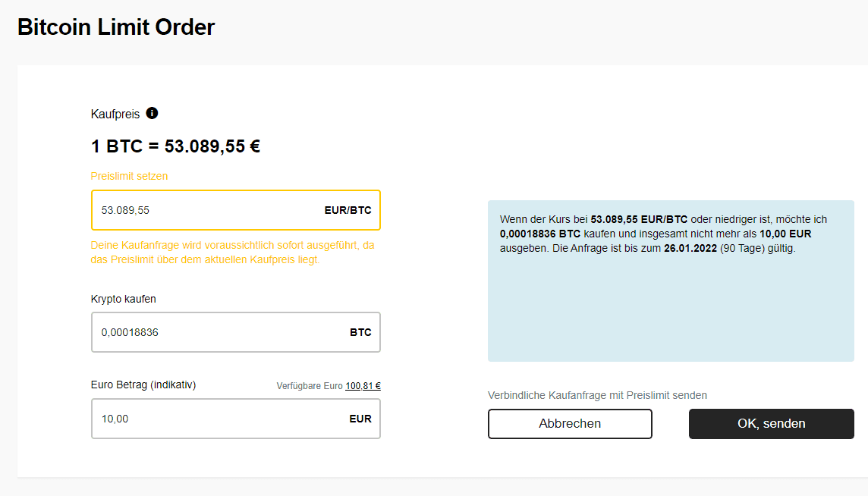The image size is (868, 496).
Task: Click the 1 BTC = 53.089,55 € price text
Action: 175,146
